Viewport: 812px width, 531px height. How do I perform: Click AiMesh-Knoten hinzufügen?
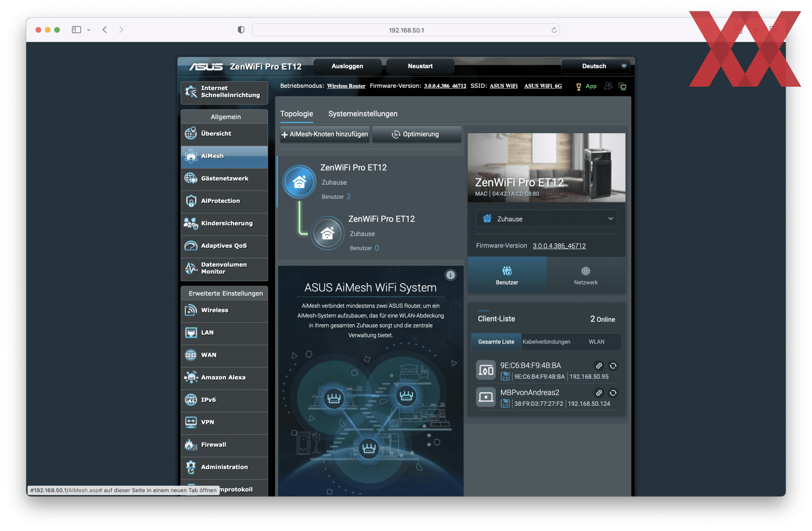[x=325, y=134]
